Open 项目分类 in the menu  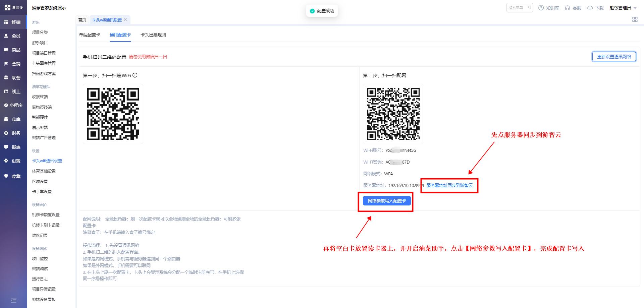40,33
